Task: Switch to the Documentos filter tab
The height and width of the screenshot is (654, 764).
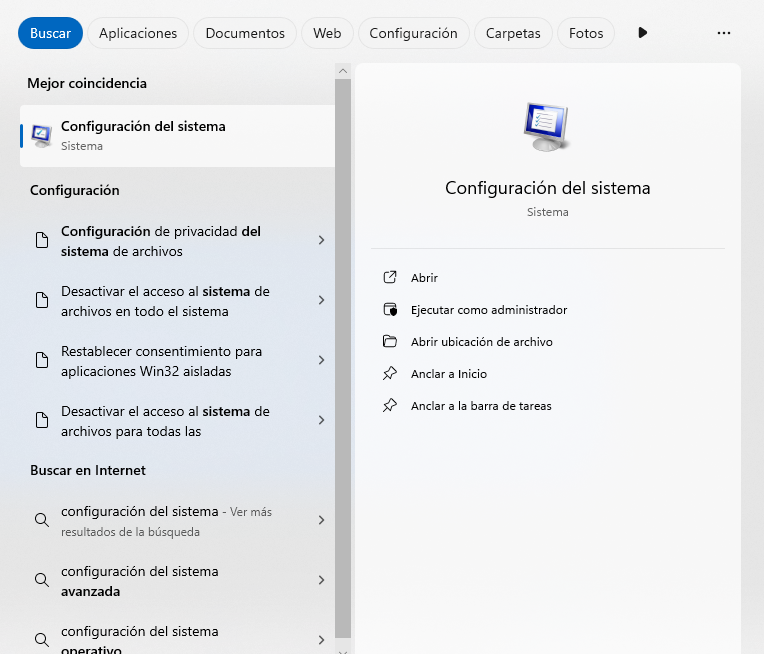Action: point(245,33)
